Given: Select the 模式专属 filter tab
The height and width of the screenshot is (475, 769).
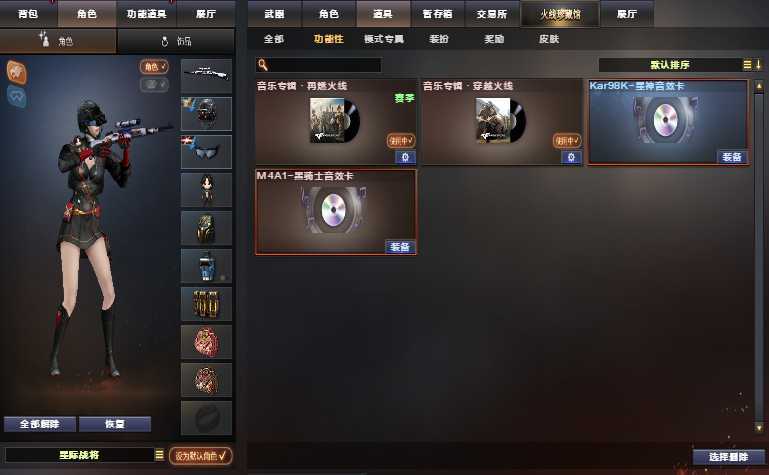Looking at the screenshot, I should click(x=384, y=39).
